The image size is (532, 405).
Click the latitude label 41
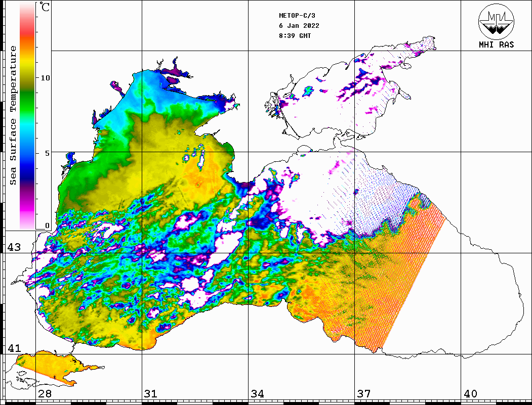(x=14, y=348)
